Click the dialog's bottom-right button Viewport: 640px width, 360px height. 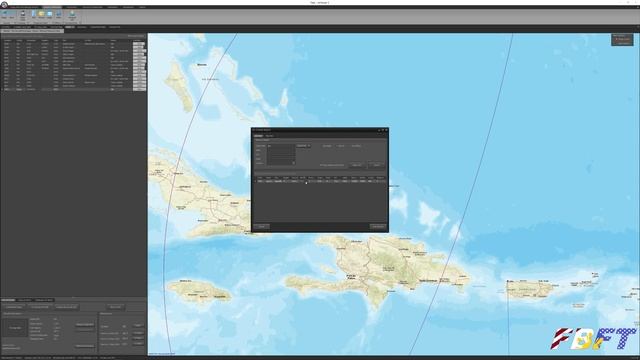pos(378,227)
